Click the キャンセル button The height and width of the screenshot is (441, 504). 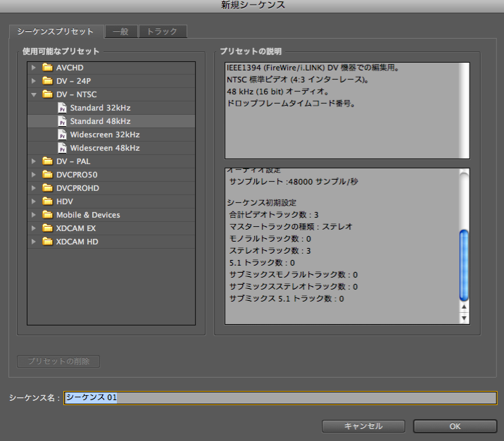(x=363, y=426)
